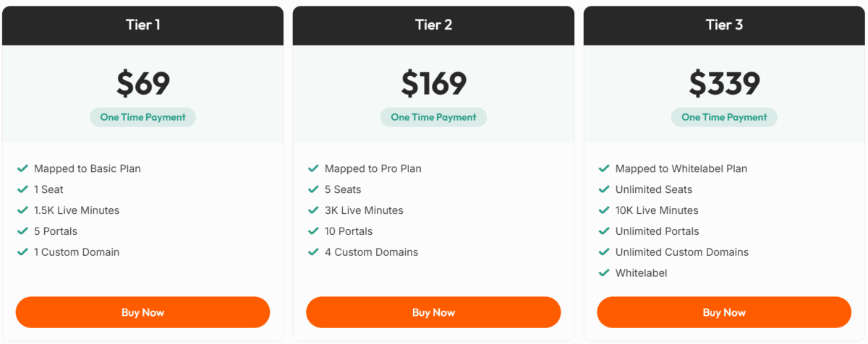Image resolution: width=868 pixels, height=344 pixels.
Task: Click checkmark next to Whitelabel feature
Action: point(604,273)
